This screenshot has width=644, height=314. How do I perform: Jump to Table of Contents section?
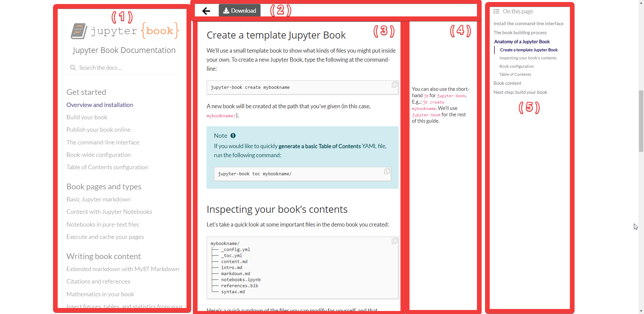[515, 74]
